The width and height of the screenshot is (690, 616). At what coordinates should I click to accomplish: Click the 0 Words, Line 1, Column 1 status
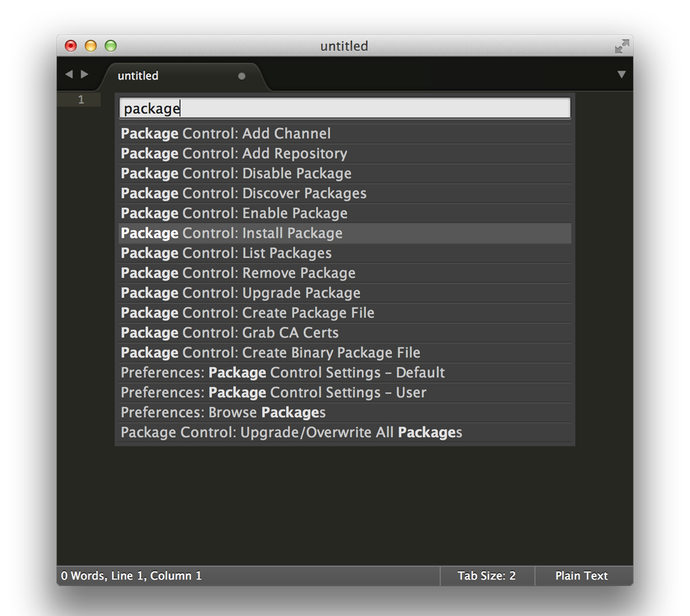tap(131, 575)
